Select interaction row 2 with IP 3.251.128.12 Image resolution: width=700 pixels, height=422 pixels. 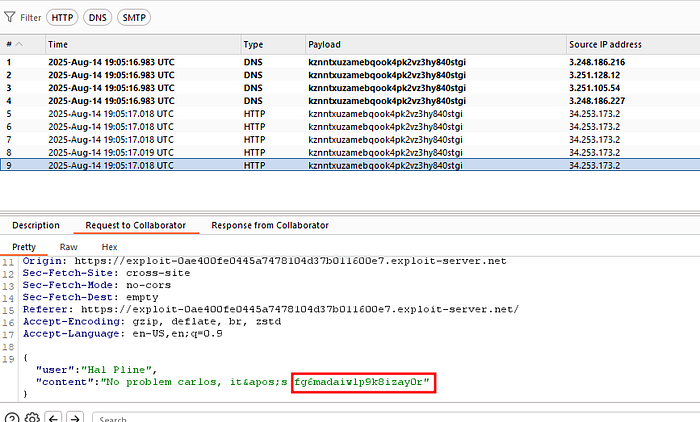pyautogui.click(x=350, y=75)
